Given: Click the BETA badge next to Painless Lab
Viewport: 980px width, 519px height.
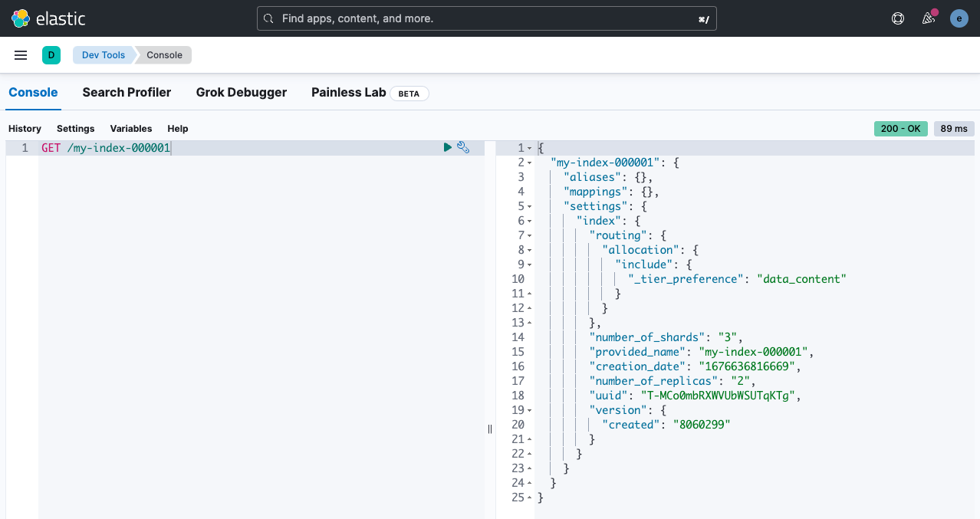Looking at the screenshot, I should pos(409,94).
